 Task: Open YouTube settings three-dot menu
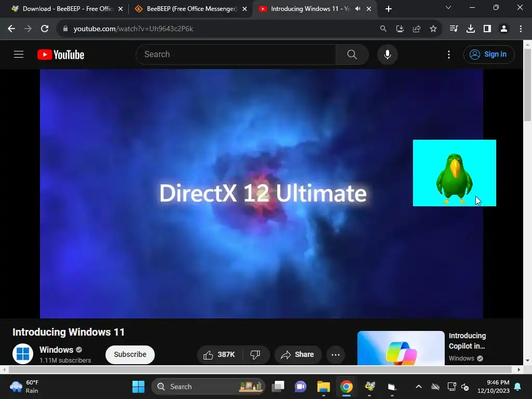(x=448, y=54)
